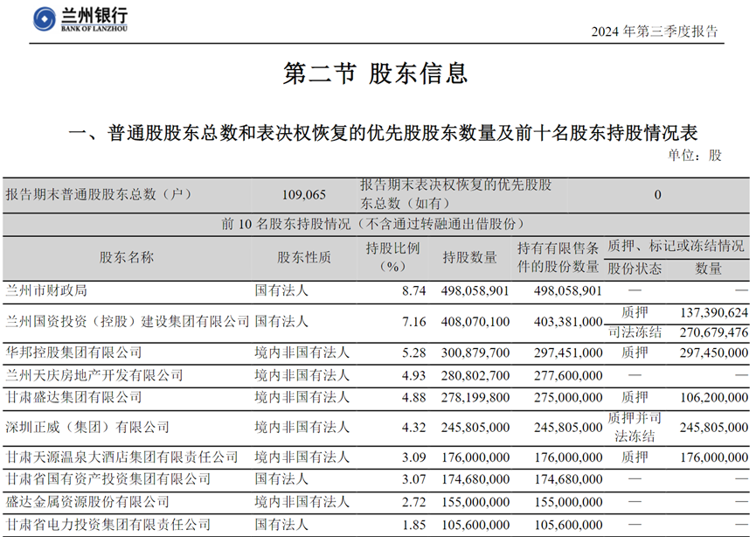Select 兰州国资投资（控股）建设集团有限公司 row name
Image resolution: width=756 pixels, height=537 pixels.
point(128,321)
